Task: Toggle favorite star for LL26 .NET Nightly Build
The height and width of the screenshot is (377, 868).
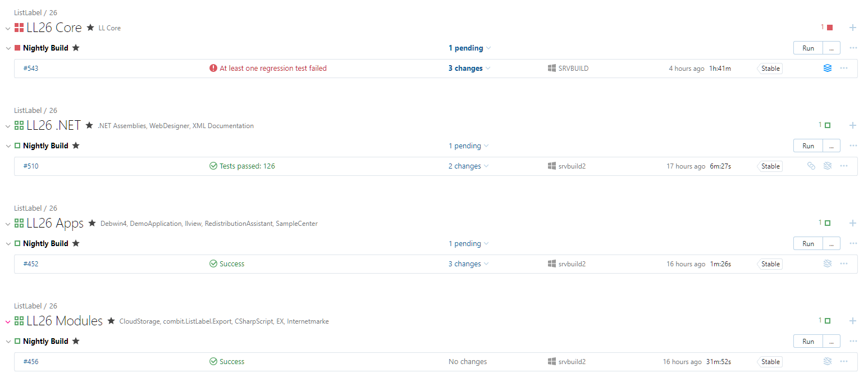Action: pyautogui.click(x=76, y=146)
